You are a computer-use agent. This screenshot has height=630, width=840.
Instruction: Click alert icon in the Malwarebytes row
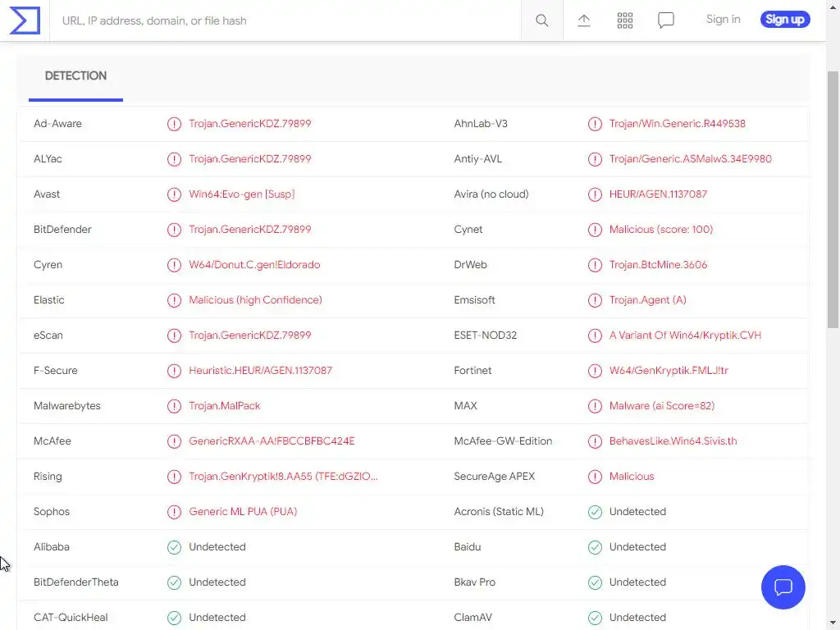click(x=174, y=406)
